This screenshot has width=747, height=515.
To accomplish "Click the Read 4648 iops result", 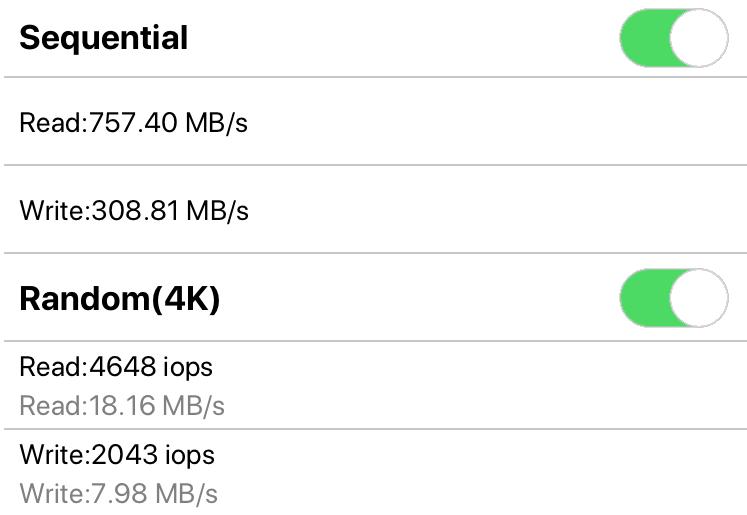I will pos(116,367).
